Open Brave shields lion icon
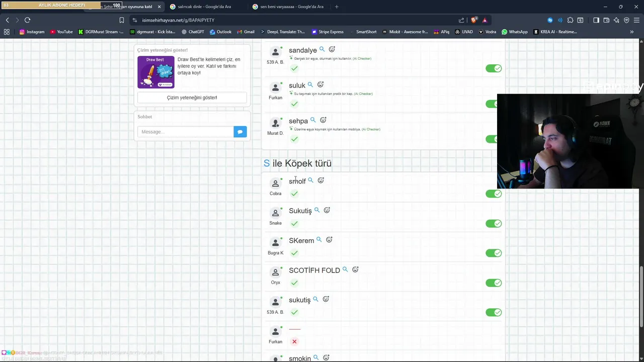Screen dimensions: 644x362 point(473,20)
